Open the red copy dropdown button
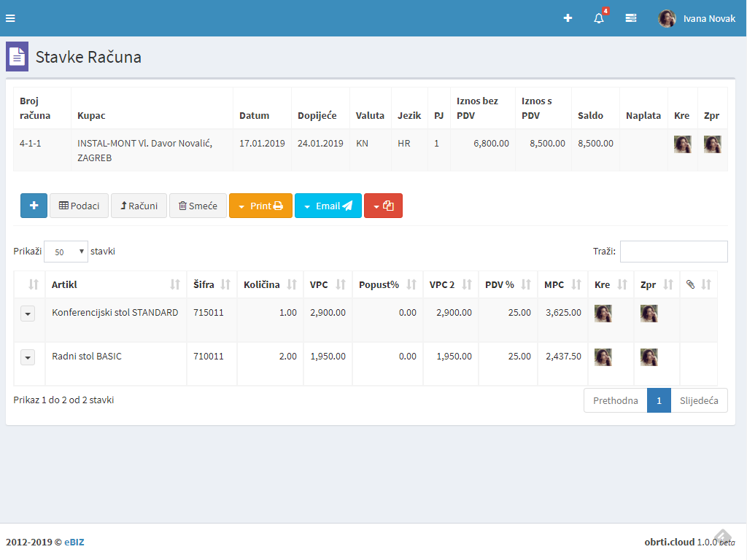The height and width of the screenshot is (560, 747). click(x=383, y=206)
